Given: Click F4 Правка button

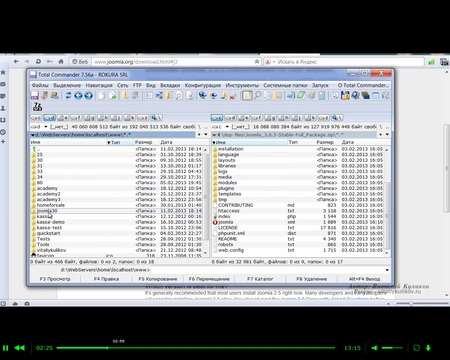Looking at the screenshot, I should 106,279.
